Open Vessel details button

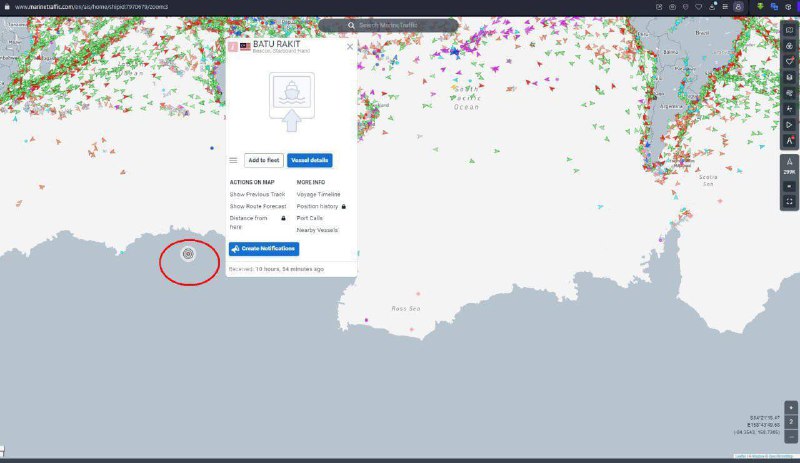pyautogui.click(x=310, y=160)
